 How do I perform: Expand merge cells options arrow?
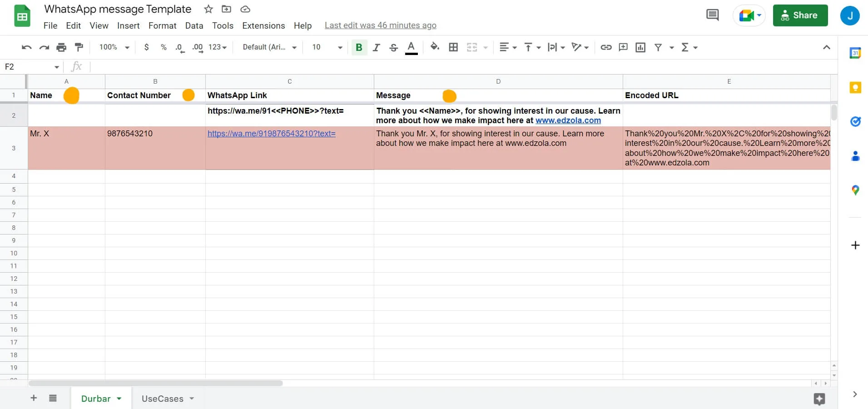tap(485, 48)
